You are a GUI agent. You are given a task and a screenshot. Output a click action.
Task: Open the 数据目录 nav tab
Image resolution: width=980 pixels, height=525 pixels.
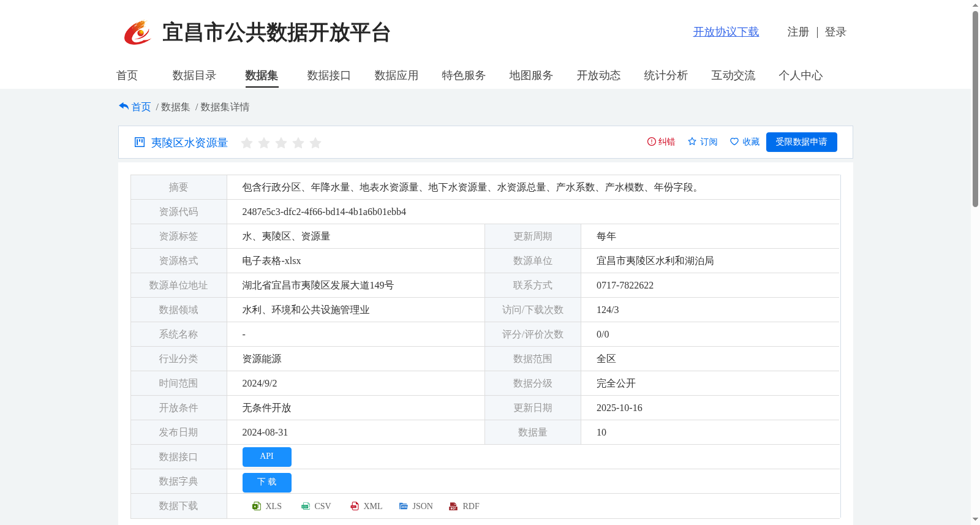(194, 75)
